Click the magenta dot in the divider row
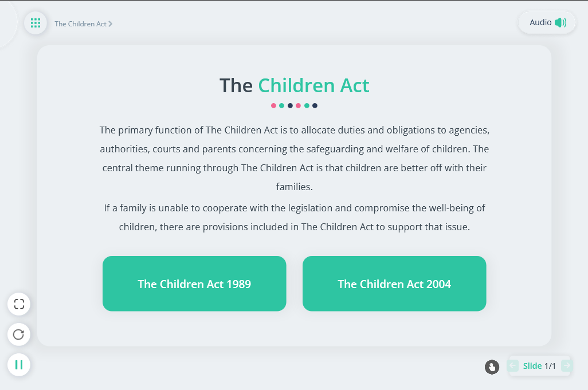Screen dimensions: 588x390 point(298,105)
